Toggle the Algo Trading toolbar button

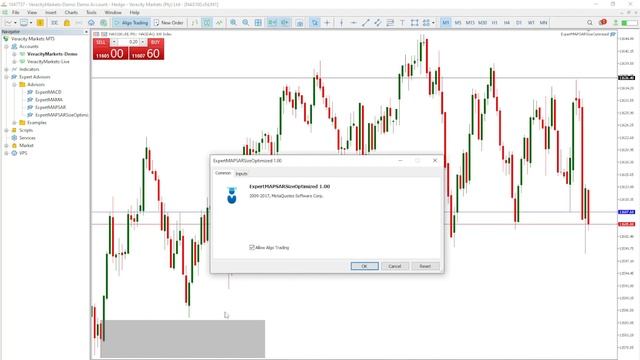click(131, 23)
